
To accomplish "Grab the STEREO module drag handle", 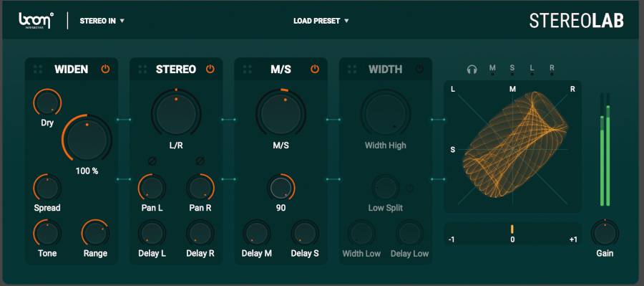I will coord(142,69).
